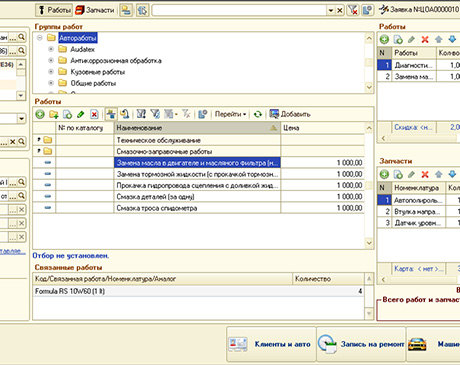Select Диагности... row in right Работы table
The width and height of the screenshot is (460, 365).
coord(419,65)
